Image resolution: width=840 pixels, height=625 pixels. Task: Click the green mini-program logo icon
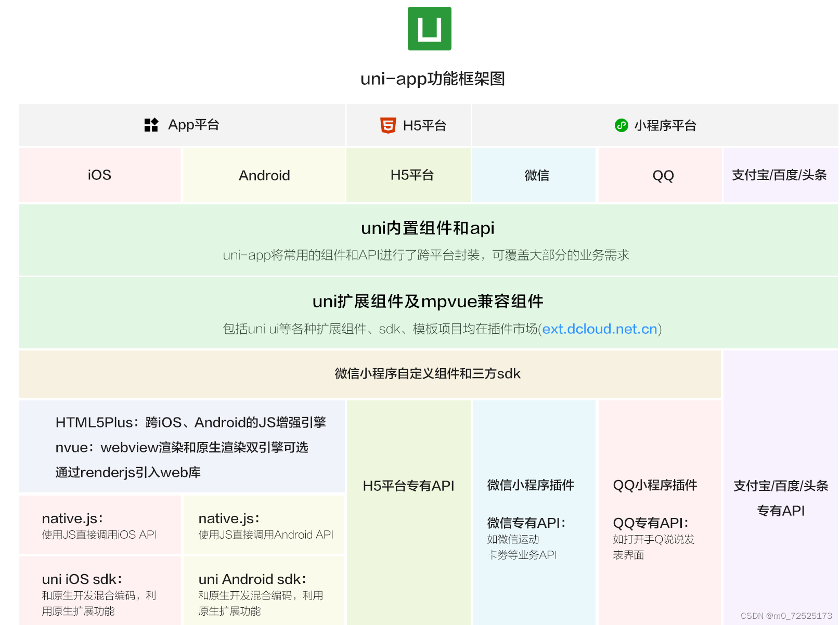point(621,125)
